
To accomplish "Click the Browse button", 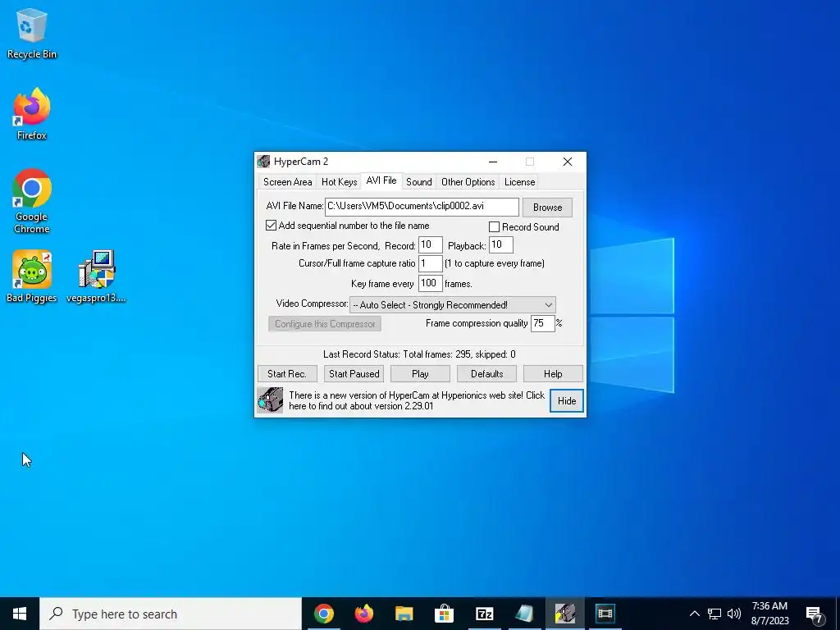I will point(547,208).
